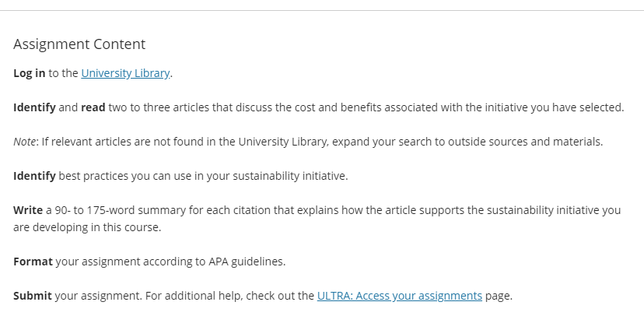Image resolution: width=644 pixels, height=323 pixels.
Task: Click the bold "Write" instruction word
Action: pos(28,210)
